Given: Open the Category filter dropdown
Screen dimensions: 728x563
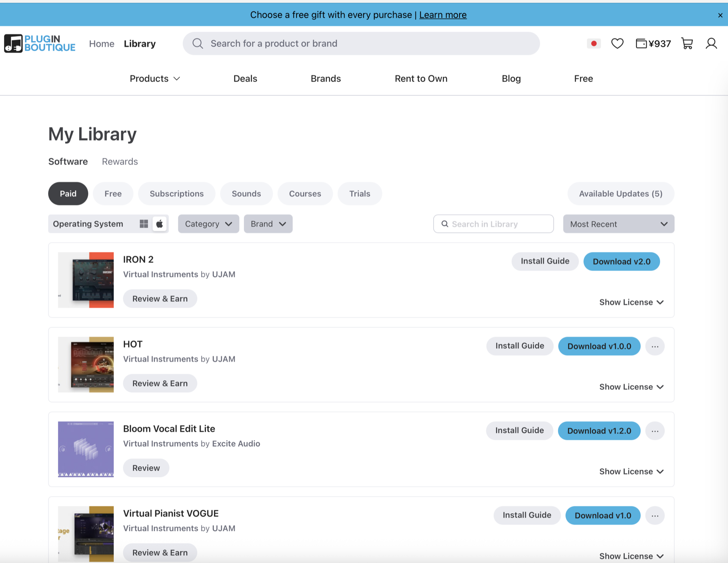Looking at the screenshot, I should pos(209,224).
